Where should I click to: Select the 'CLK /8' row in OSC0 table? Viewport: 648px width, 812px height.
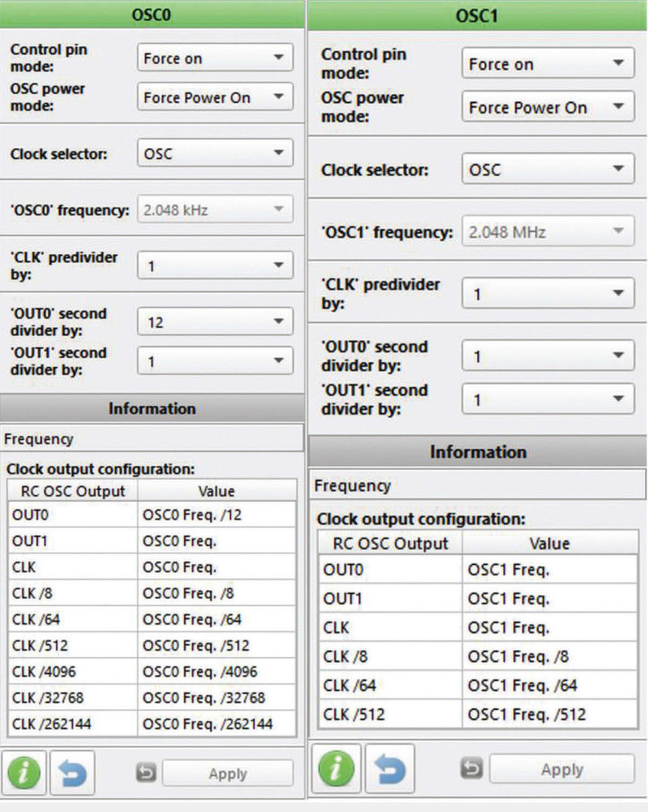(x=152, y=593)
